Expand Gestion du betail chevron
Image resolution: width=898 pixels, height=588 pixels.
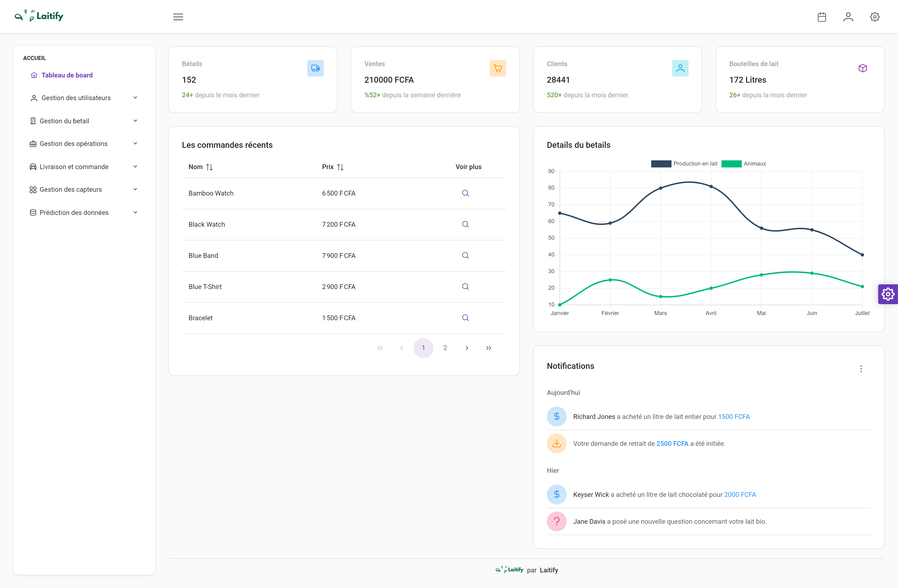click(x=135, y=121)
